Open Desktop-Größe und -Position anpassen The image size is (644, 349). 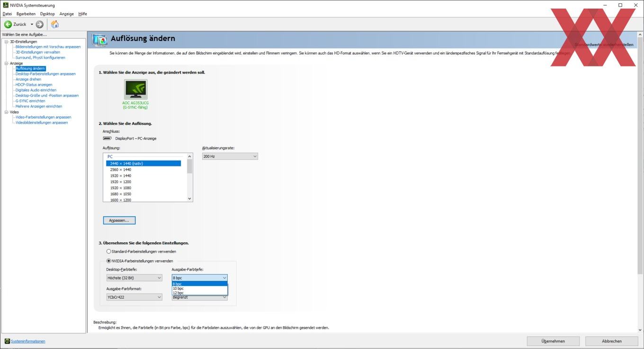coord(47,95)
